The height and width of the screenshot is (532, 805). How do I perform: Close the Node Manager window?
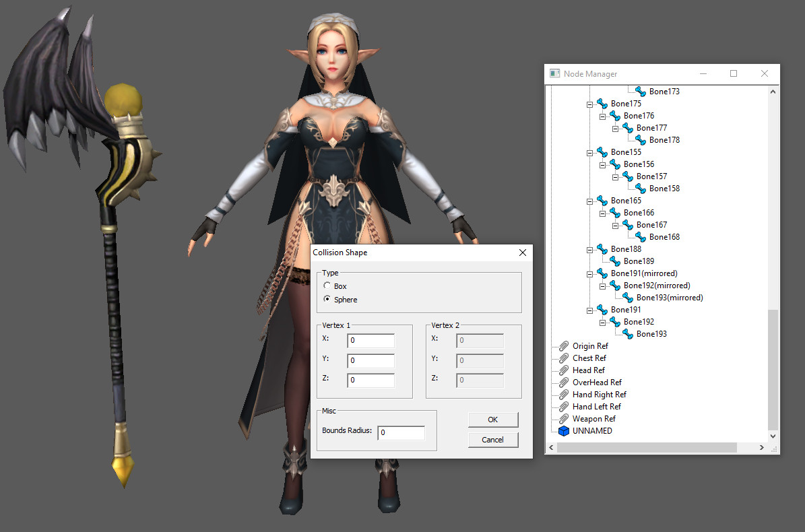[765, 73]
